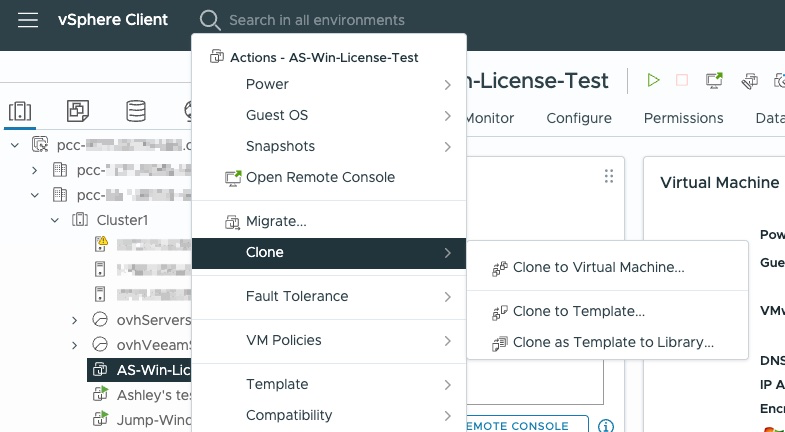Click ovhServers resource pool icon
This screenshot has height=432, width=785.
[100, 319]
